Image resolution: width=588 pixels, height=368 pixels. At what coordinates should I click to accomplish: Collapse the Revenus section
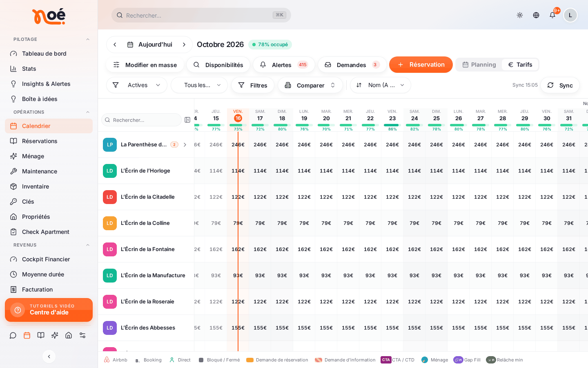[x=88, y=245]
